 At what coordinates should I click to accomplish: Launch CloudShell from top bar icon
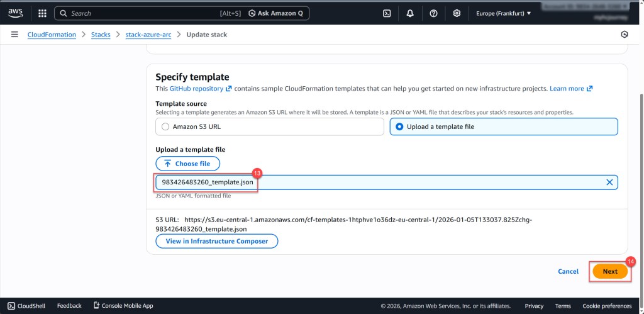387,13
